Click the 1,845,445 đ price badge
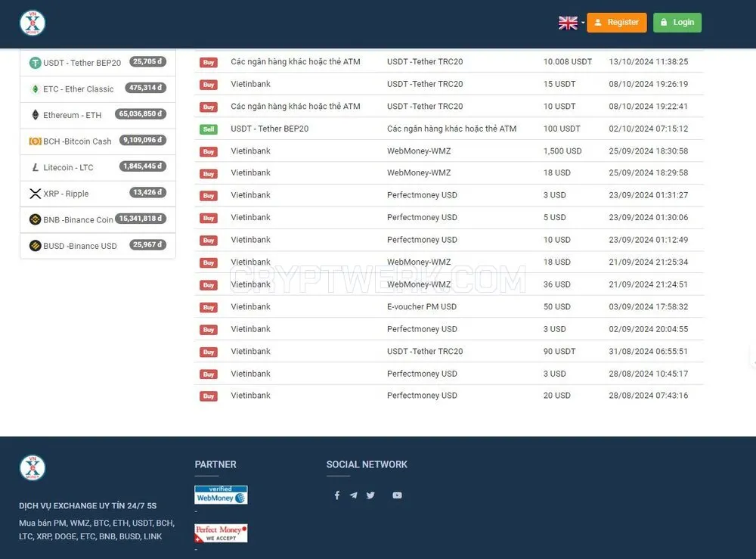 coord(143,166)
